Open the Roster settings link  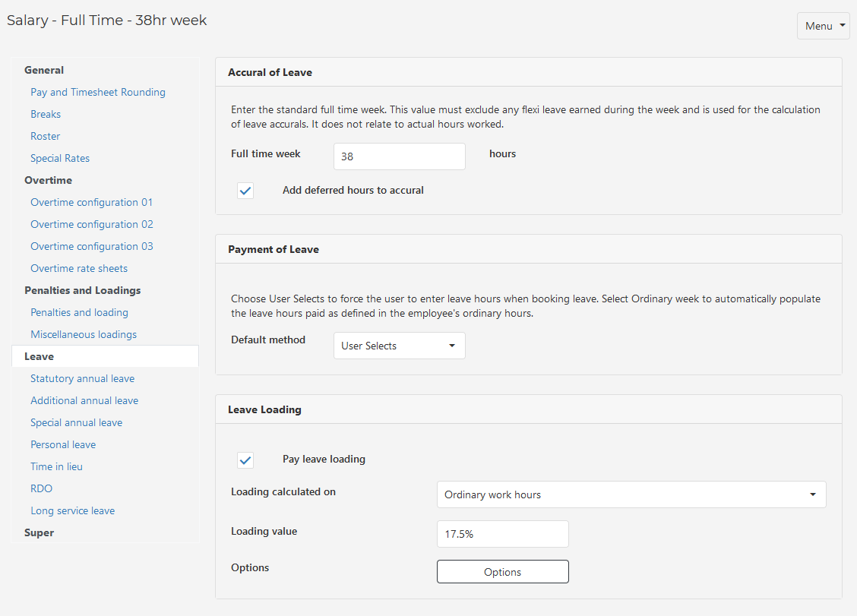(x=46, y=136)
